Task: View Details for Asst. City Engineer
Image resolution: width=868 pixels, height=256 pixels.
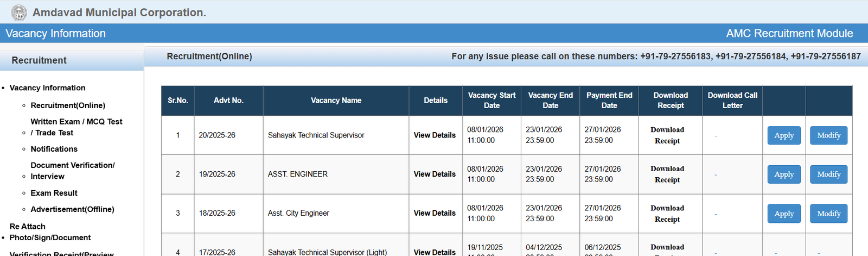Action: [435, 214]
